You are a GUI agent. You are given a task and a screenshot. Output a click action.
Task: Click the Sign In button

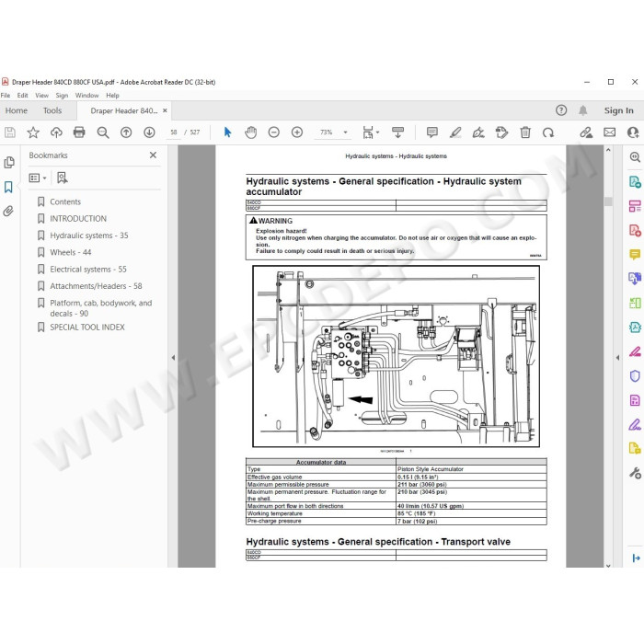pyautogui.click(x=618, y=110)
